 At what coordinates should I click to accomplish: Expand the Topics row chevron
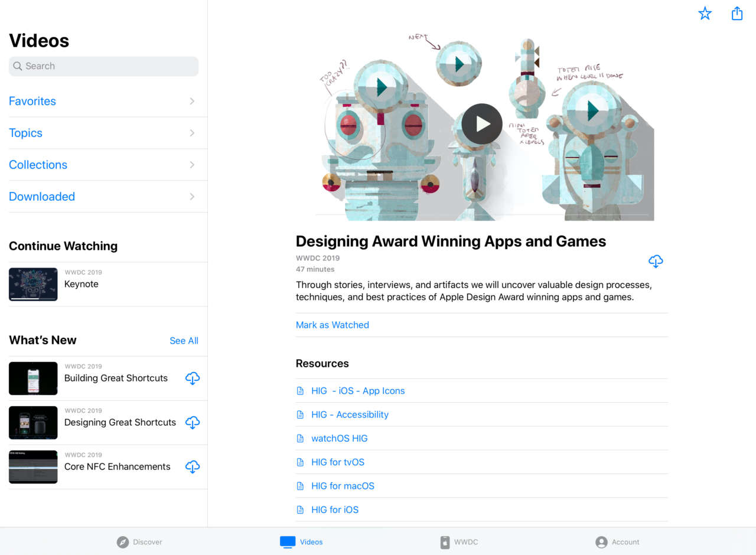[x=192, y=133]
